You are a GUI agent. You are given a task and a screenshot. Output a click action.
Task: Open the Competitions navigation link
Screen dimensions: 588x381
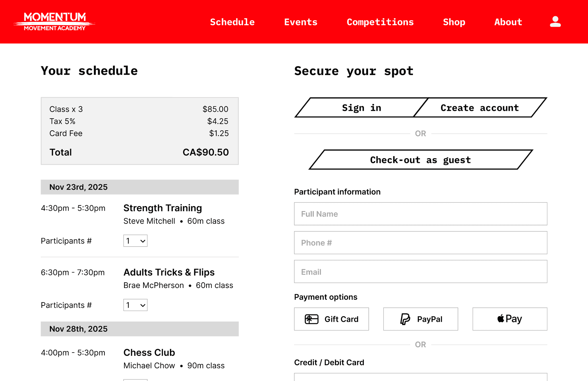tap(380, 22)
